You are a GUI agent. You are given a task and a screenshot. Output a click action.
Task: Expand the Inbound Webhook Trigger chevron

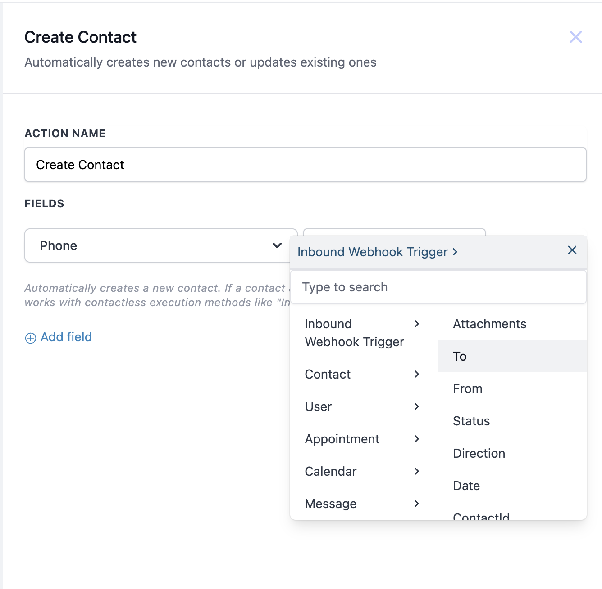417,324
